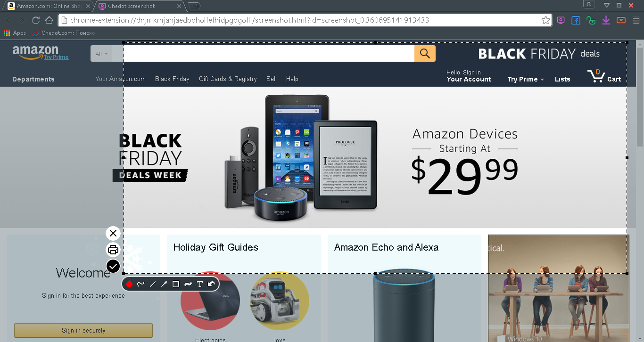The height and width of the screenshot is (342, 644).
Task: Pick the red drawing color drop
Action: click(x=129, y=284)
